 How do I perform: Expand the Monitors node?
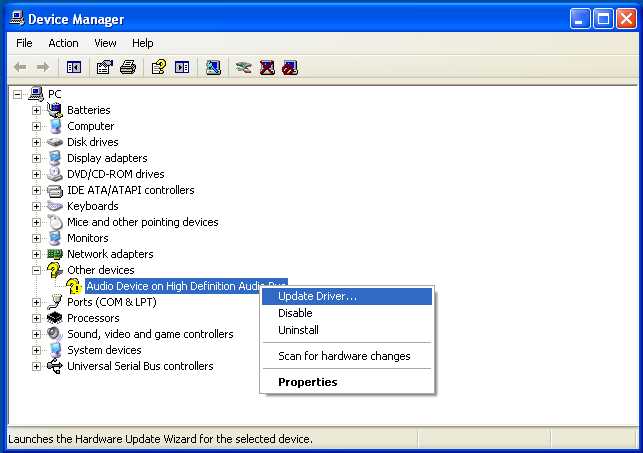[36, 238]
